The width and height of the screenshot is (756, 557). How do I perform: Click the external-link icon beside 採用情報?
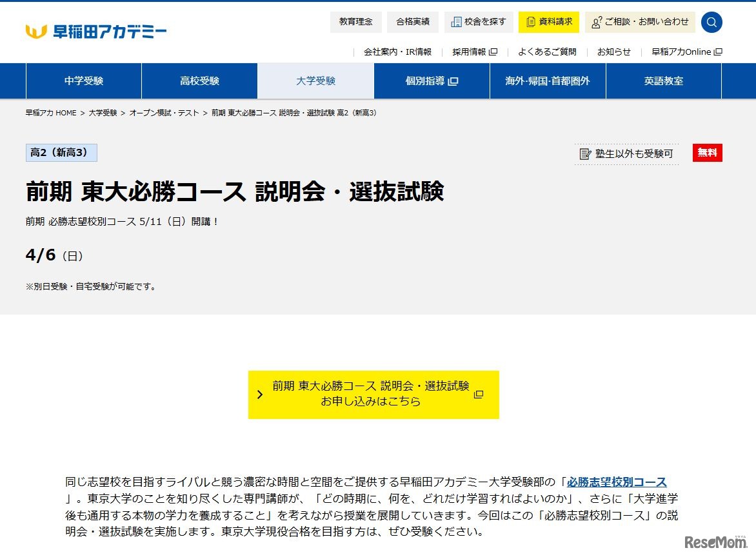[x=493, y=52]
